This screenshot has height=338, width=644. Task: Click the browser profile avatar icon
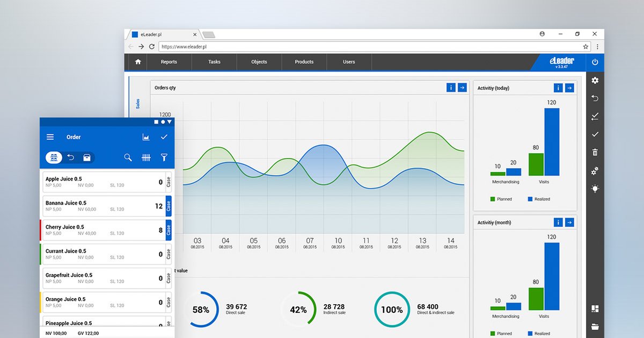coord(542,33)
